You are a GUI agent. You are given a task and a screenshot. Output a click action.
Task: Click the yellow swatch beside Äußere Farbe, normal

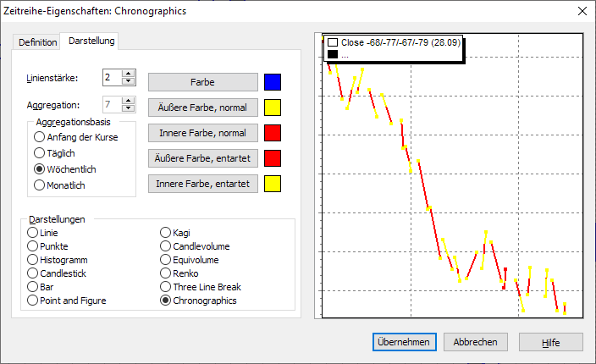point(273,108)
